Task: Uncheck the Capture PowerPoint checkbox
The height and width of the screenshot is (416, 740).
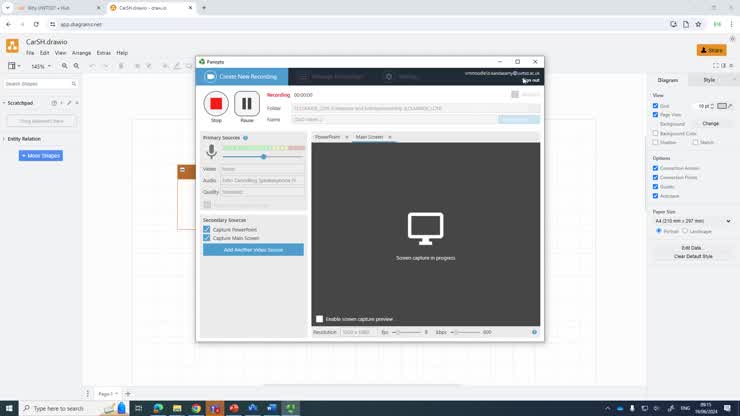Action: coord(207,229)
